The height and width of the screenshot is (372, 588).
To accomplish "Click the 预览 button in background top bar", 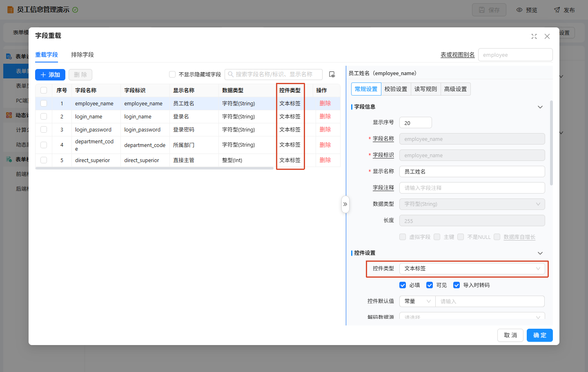I will (527, 10).
